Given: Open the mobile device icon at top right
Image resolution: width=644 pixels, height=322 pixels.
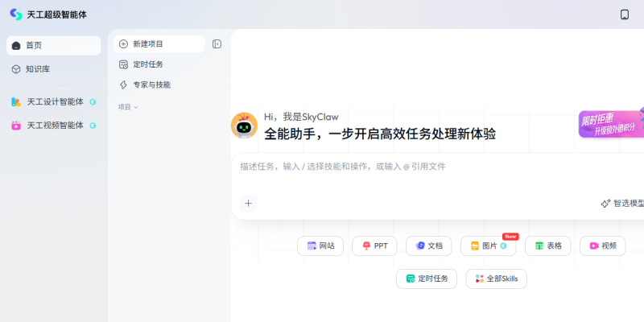Looking at the screenshot, I should [625, 14].
